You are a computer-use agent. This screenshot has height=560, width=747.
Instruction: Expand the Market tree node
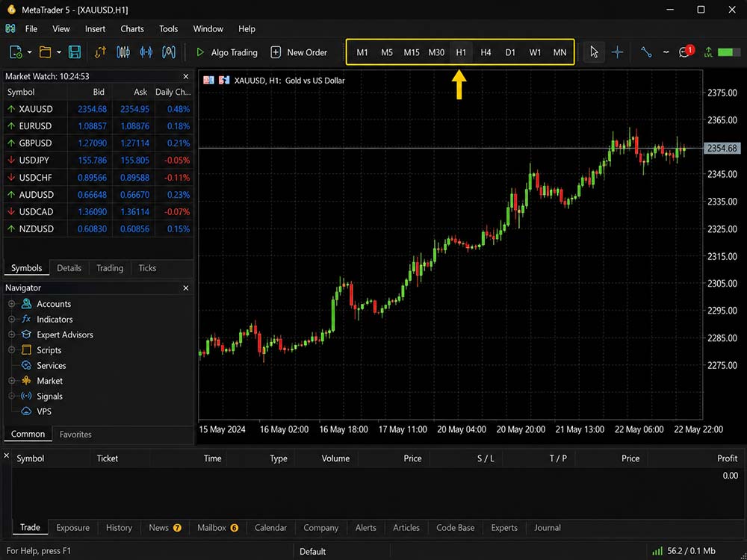coord(11,381)
